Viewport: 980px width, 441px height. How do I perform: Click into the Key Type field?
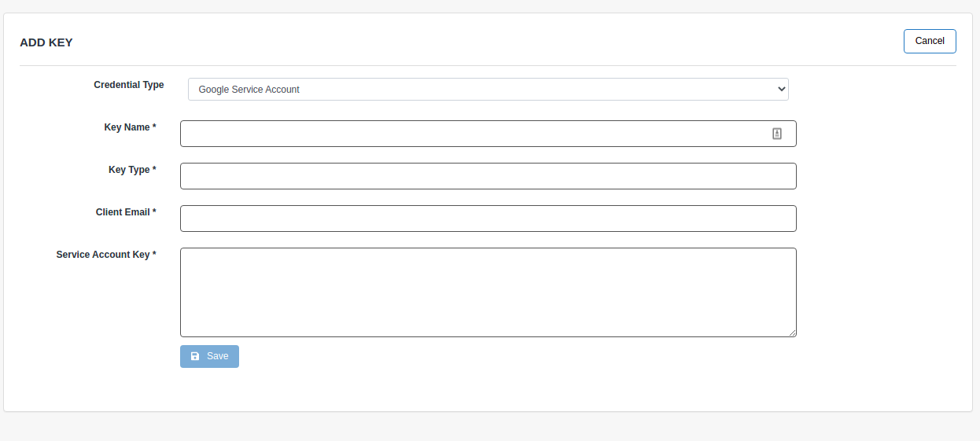point(488,176)
